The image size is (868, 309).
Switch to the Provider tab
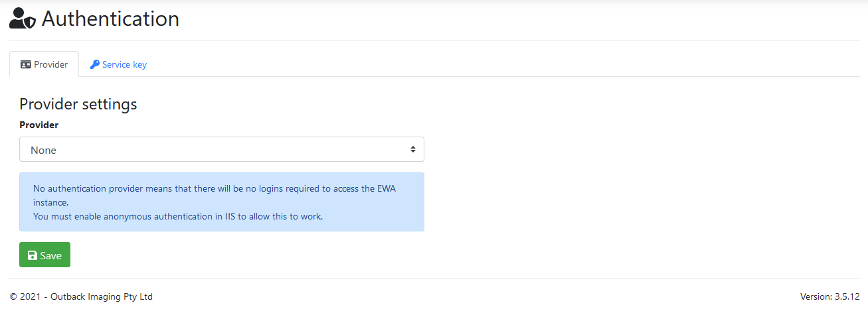(44, 64)
